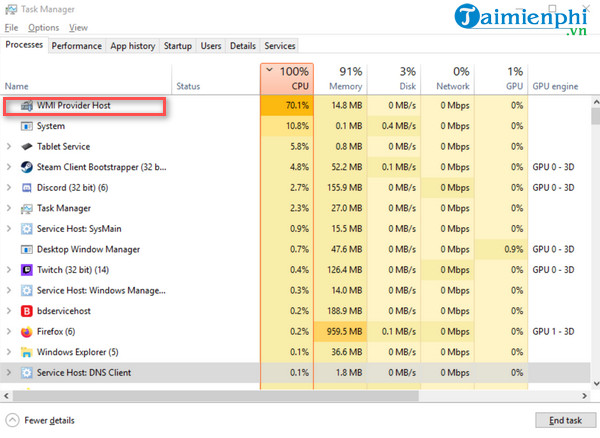This screenshot has height=438, width=600.
Task: Click the End task button
Action: tap(566, 420)
